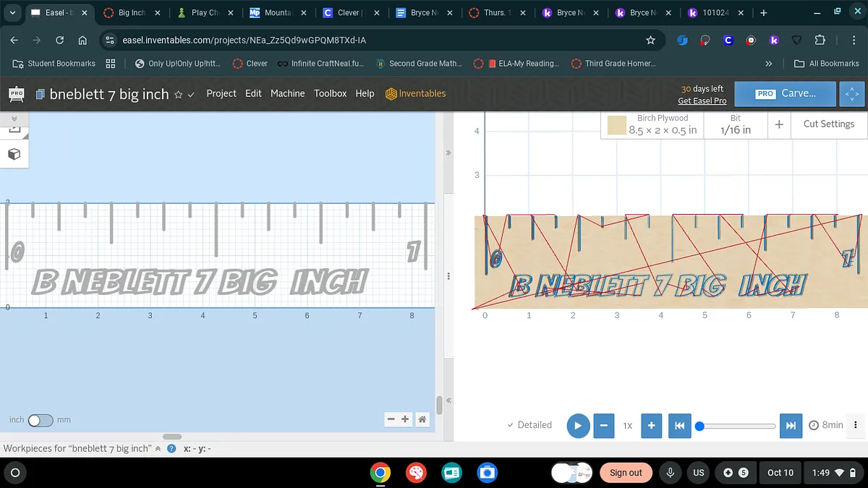Open the Birch Plywood material dropdown

(652, 124)
